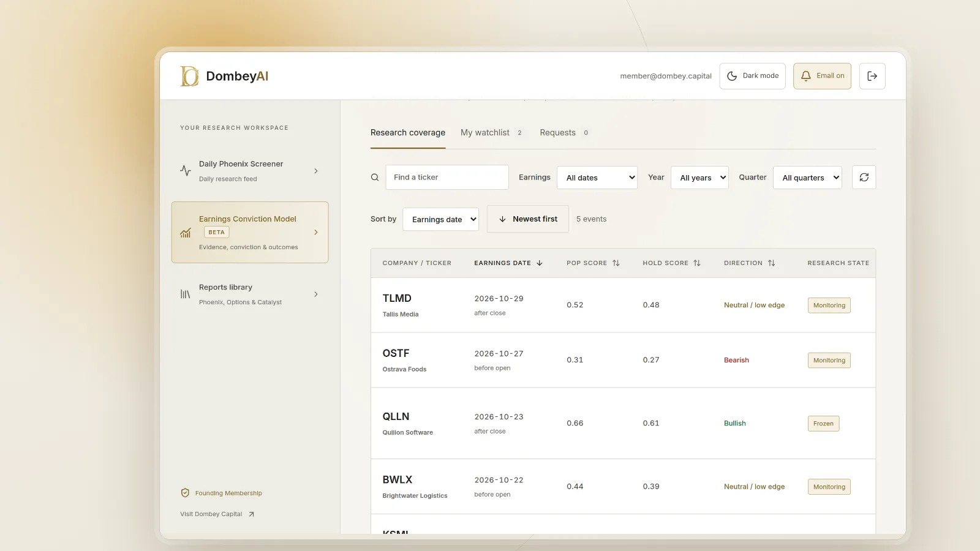Screen dimensions: 980x551
Task: Click the BWLX ticker name
Action: pyautogui.click(x=398, y=480)
